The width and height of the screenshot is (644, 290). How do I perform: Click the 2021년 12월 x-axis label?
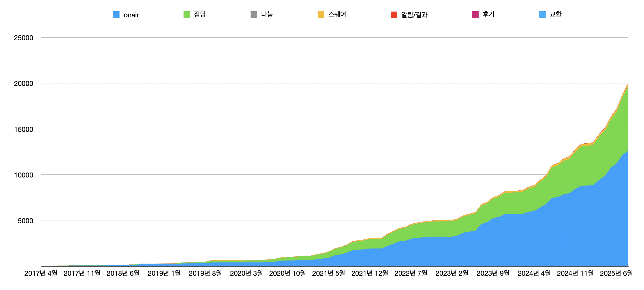(x=370, y=273)
